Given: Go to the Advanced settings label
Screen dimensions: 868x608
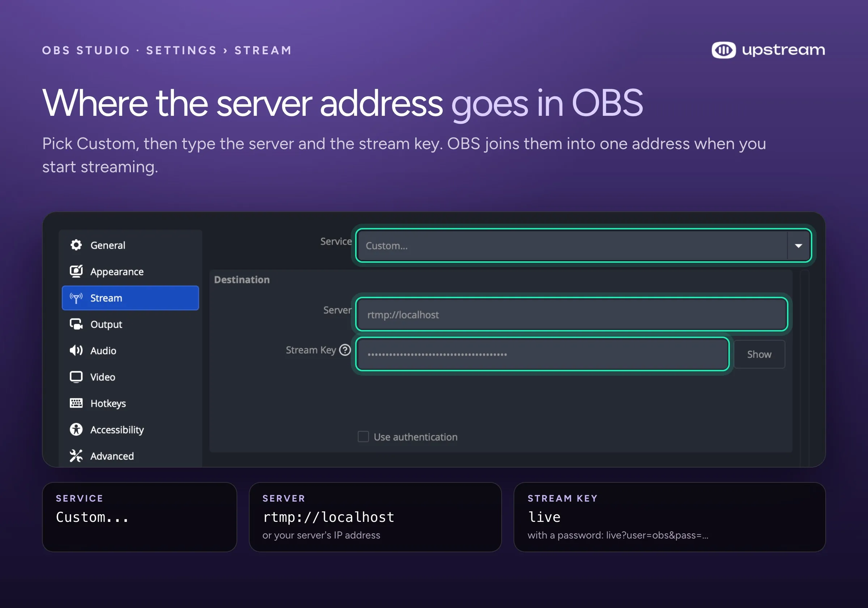Looking at the screenshot, I should tap(112, 456).
